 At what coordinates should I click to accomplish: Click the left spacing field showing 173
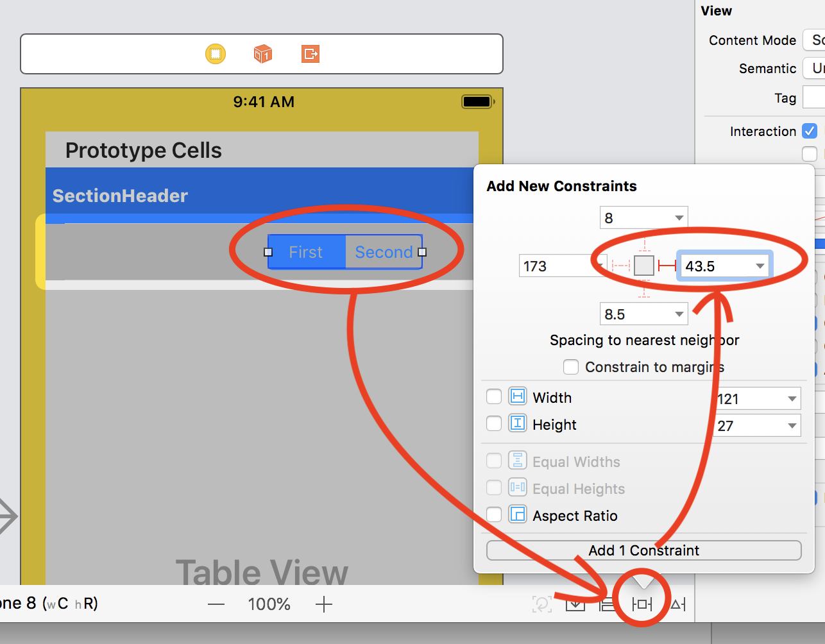[x=563, y=265]
